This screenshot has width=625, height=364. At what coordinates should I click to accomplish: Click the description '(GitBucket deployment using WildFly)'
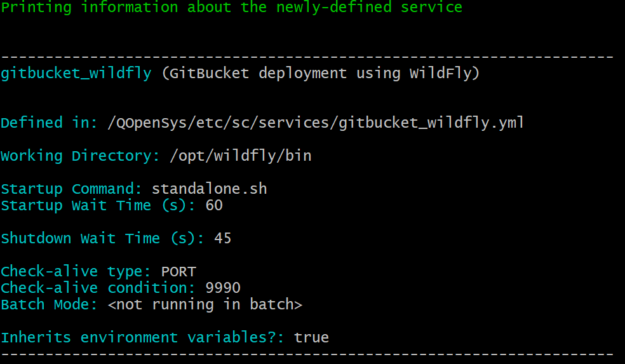coord(321,73)
